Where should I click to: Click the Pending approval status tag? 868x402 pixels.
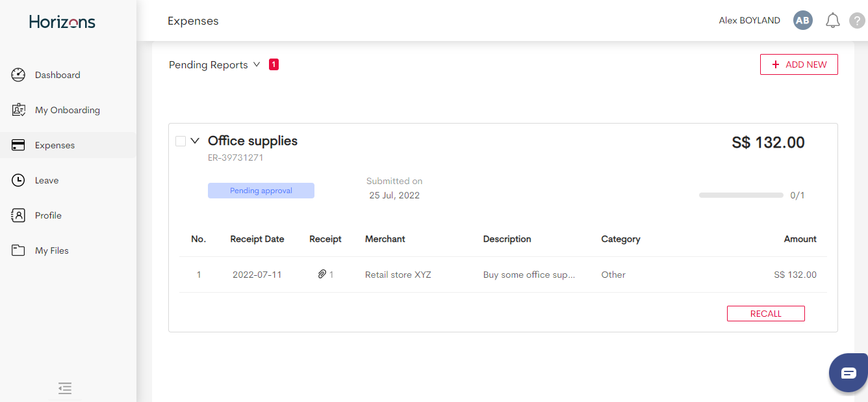click(x=261, y=191)
